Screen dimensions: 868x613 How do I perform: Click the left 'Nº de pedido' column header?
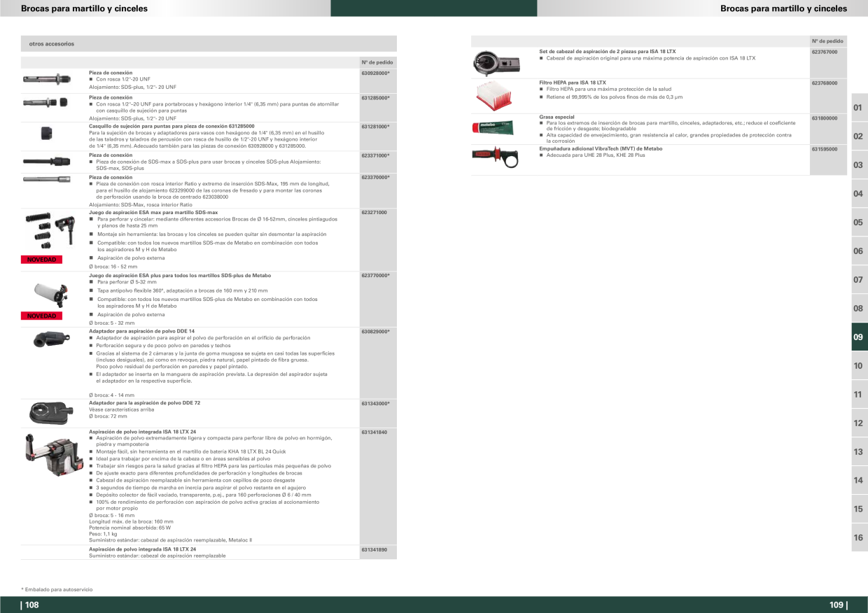(x=377, y=62)
